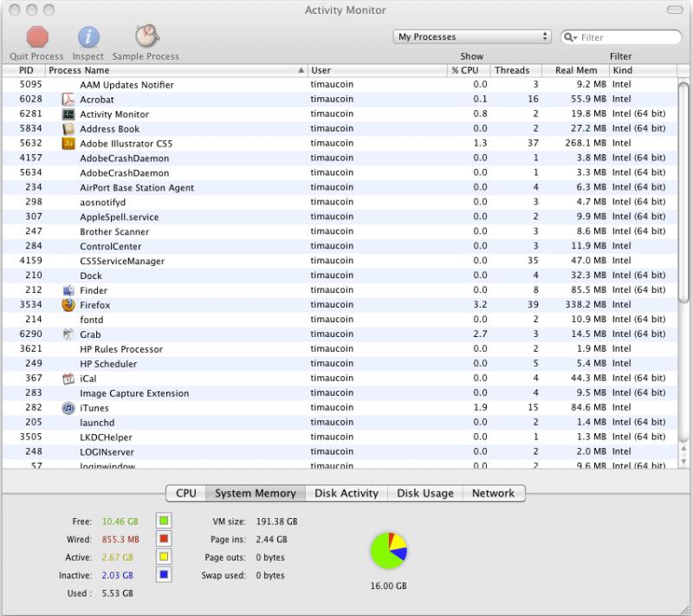693x616 pixels.
Task: Select the System Memory tab
Action: pos(256,493)
